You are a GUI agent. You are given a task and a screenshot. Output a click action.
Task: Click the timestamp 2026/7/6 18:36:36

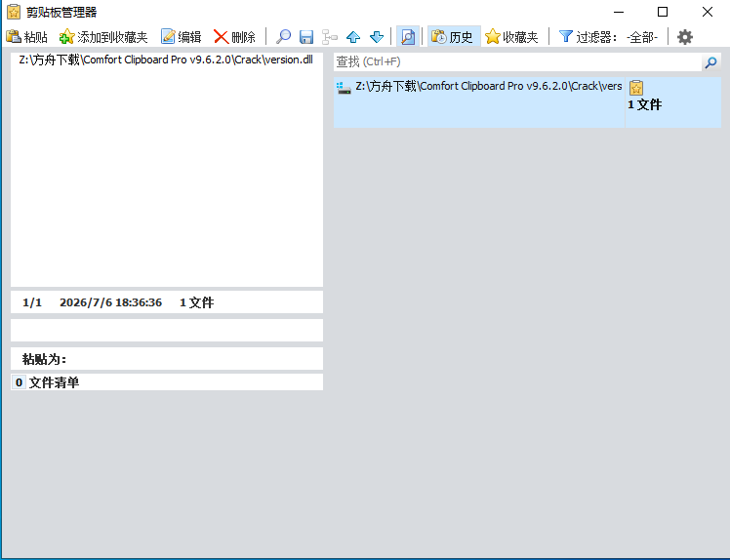click(111, 302)
